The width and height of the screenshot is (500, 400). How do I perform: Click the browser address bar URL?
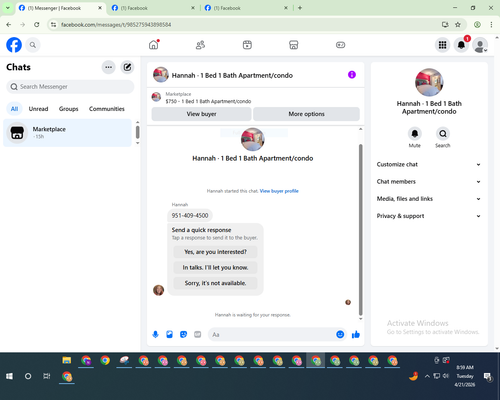pos(116,25)
